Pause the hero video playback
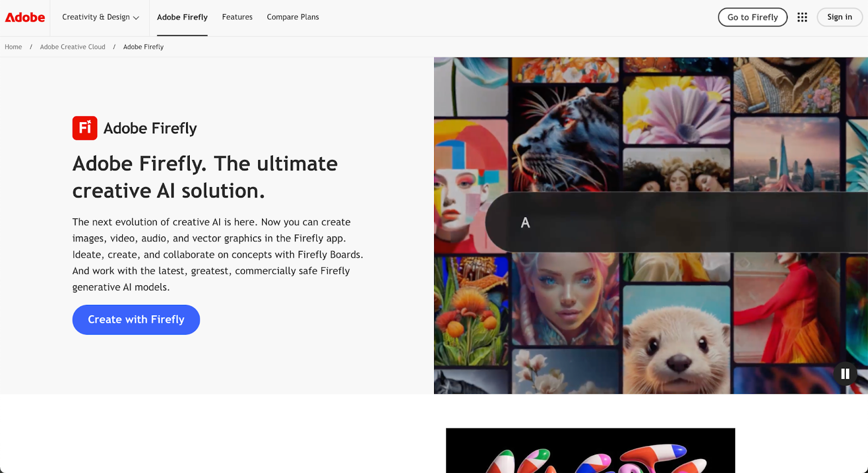Viewport: 868px width, 473px height. pos(845,374)
